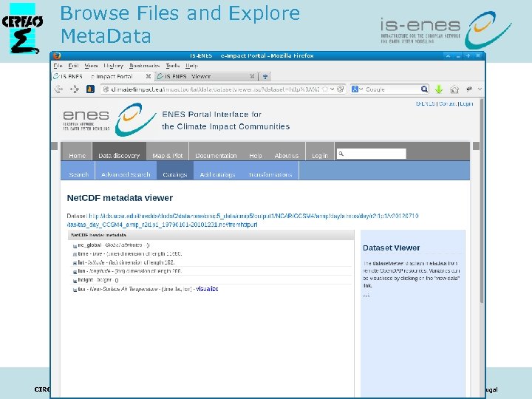This screenshot has height=399, width=532.
Task: Open the About us navigation item
Action: (x=287, y=155)
